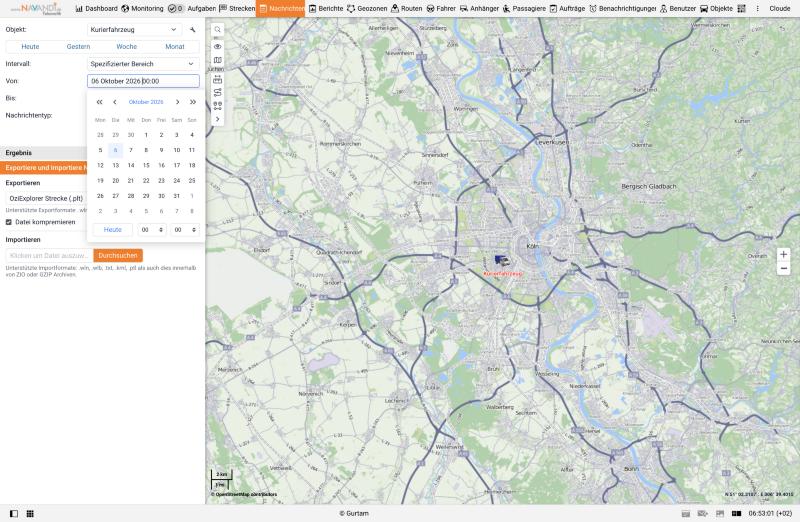Image resolution: width=800 pixels, height=522 pixels.
Task: Select the Heute quick range
Action: pos(30,46)
